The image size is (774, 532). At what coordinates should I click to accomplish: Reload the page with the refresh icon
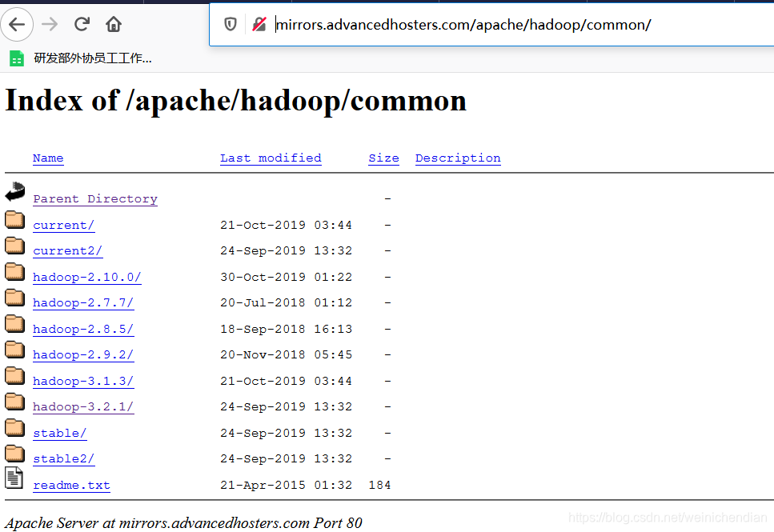82,25
